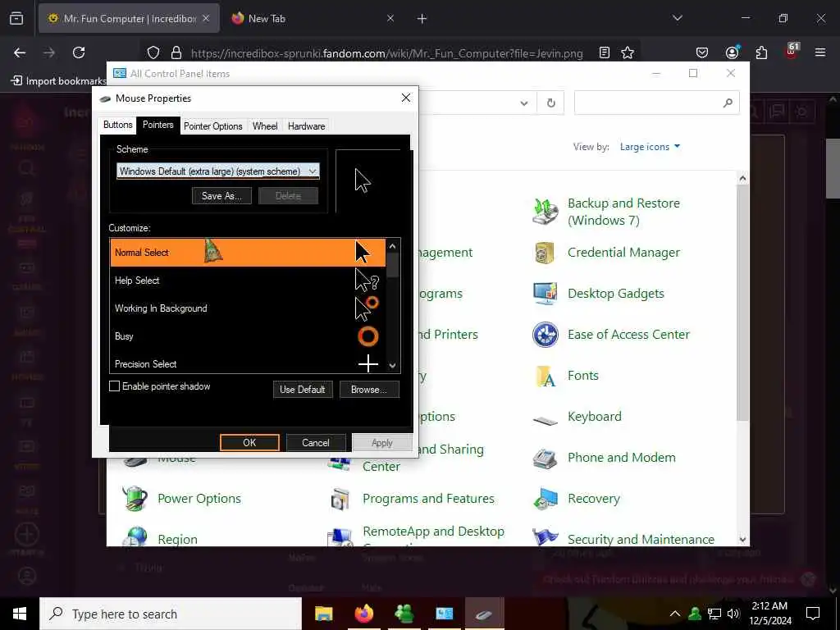Show hidden system tray icons chevron
The height and width of the screenshot is (630, 840).
675,614
